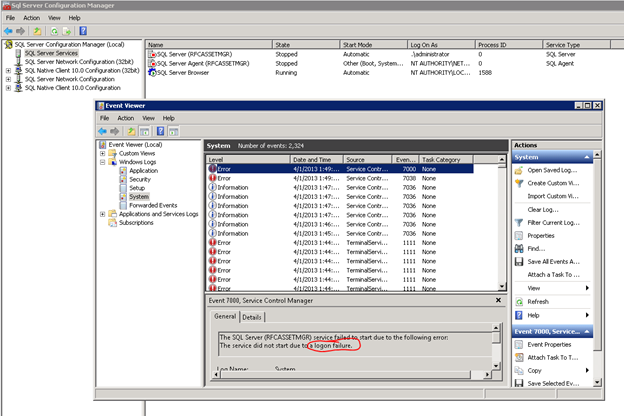Click Clear Log action

(543, 210)
